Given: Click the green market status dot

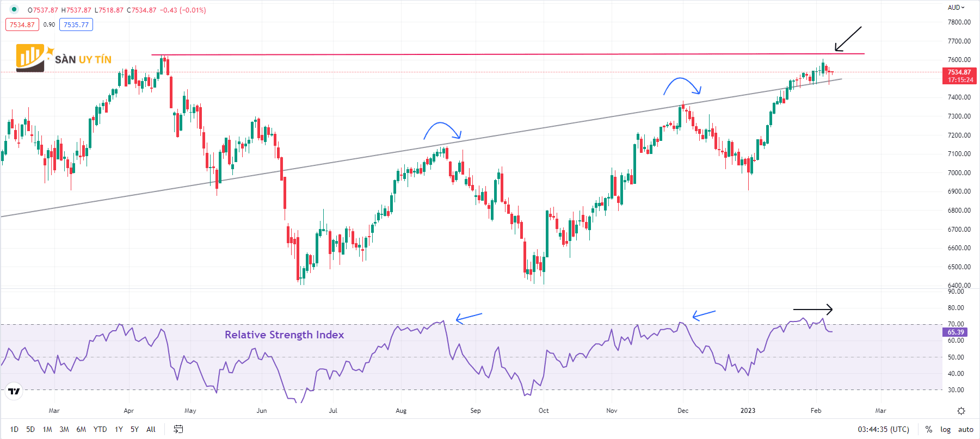Looking at the screenshot, I should click(14, 9).
